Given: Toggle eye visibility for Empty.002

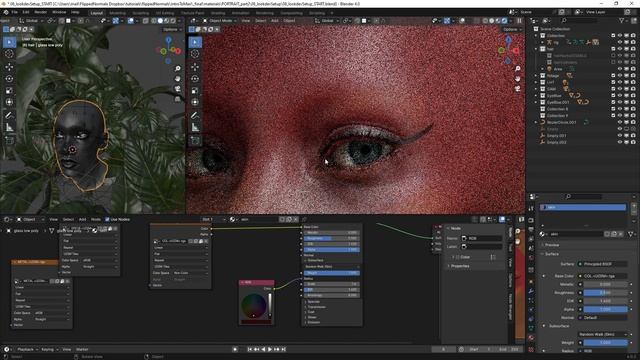Looking at the screenshot, I should (620, 142).
